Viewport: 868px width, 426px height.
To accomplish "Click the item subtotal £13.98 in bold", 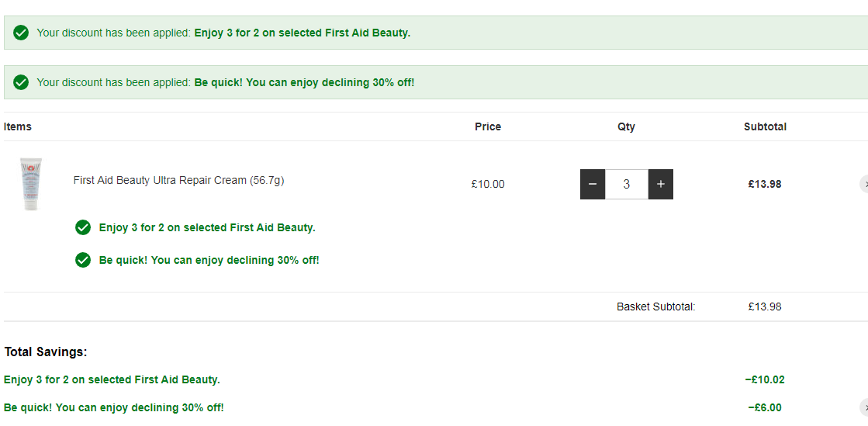I will pos(765,184).
